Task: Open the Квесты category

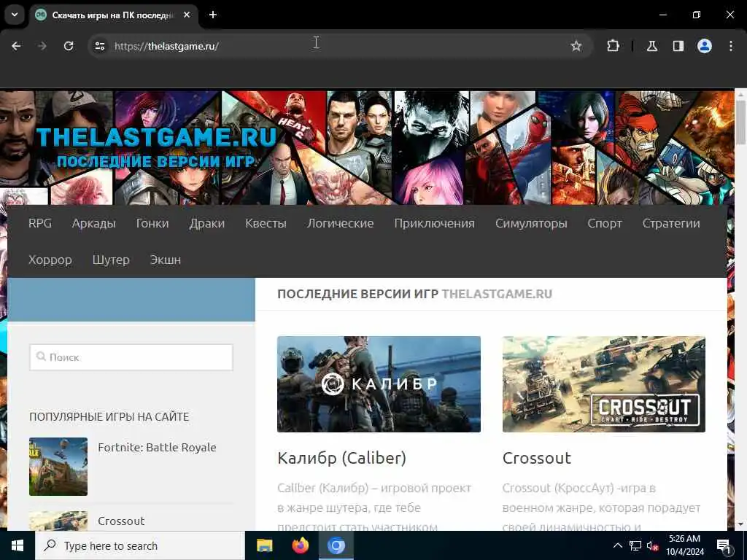Action: pyautogui.click(x=266, y=223)
